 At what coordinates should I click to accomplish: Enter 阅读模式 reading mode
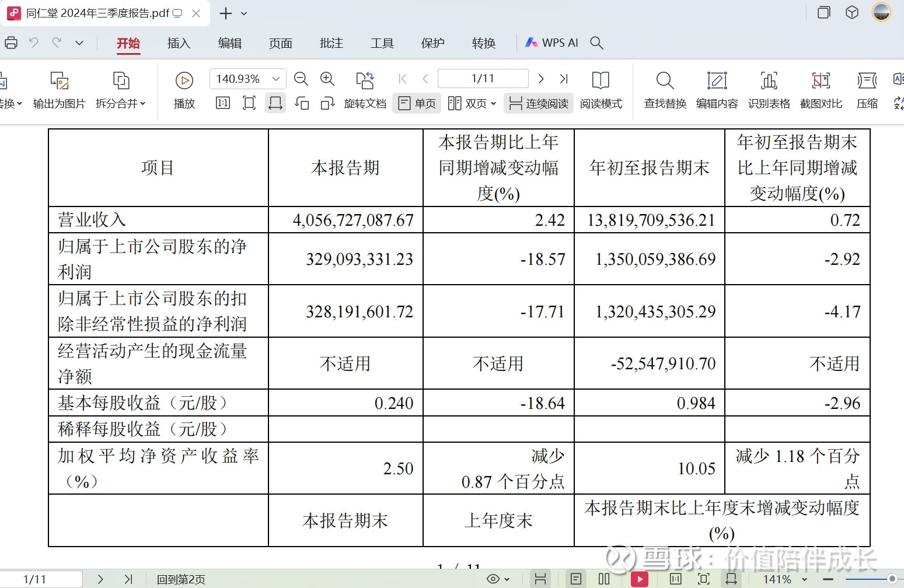601,90
